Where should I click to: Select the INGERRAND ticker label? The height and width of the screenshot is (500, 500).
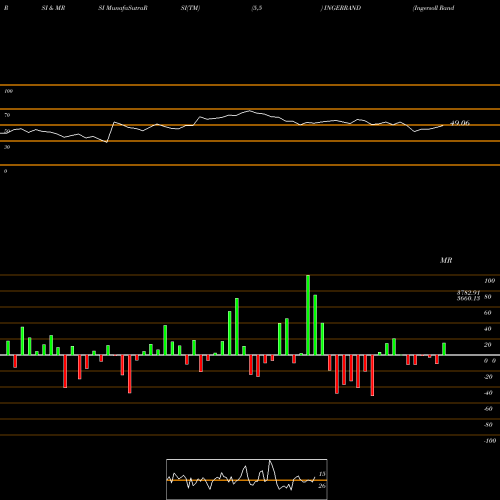click(x=342, y=8)
